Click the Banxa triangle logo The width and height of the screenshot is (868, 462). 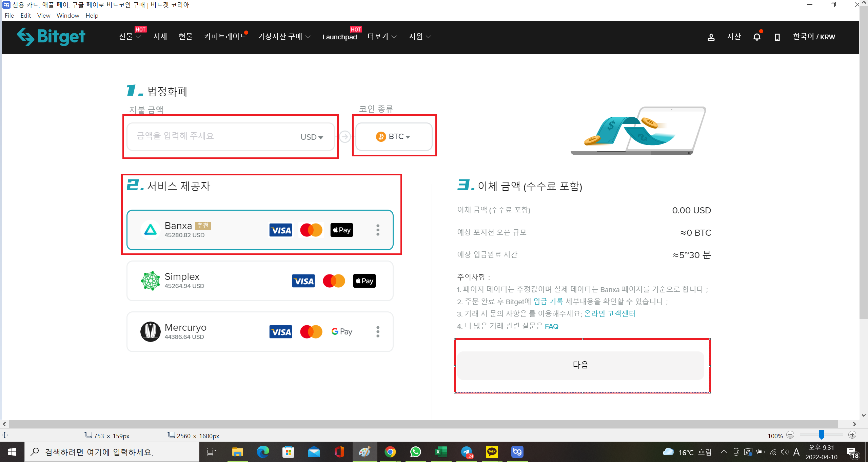coord(150,230)
